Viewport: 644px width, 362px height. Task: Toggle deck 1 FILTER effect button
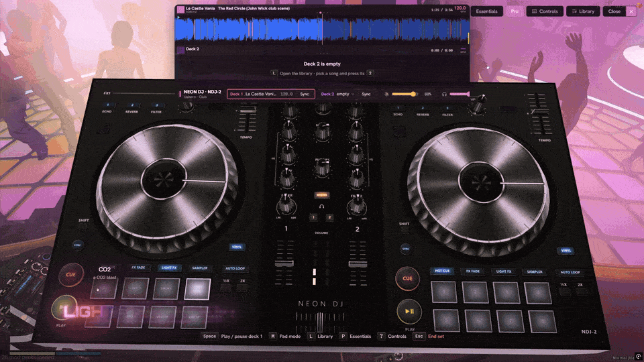coord(156,107)
